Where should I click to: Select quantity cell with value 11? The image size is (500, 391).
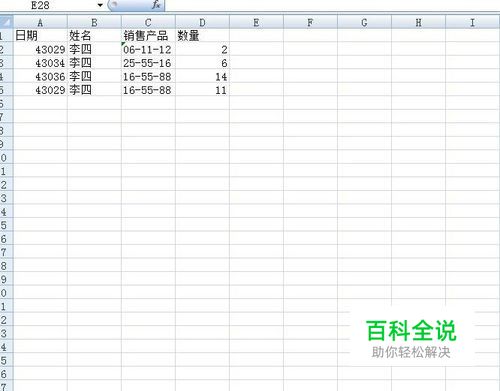[x=202, y=90]
